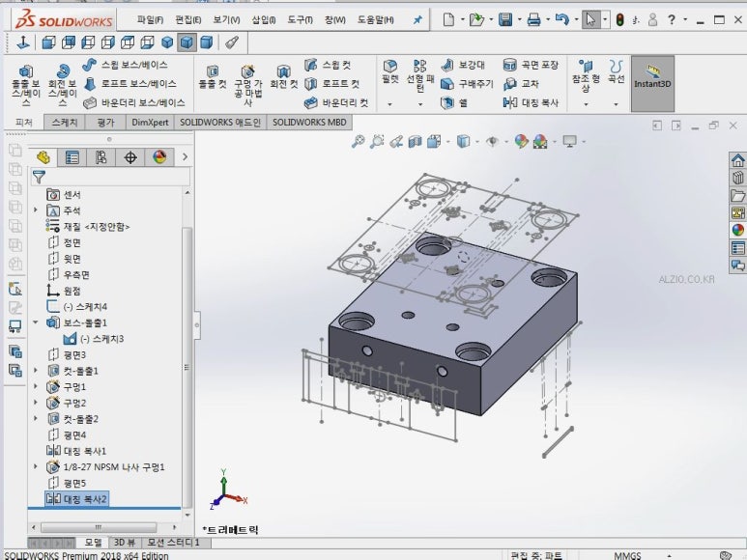This screenshot has height=560, width=747.
Task: Switch to Evaluate (평가) tab
Action: click(x=105, y=123)
